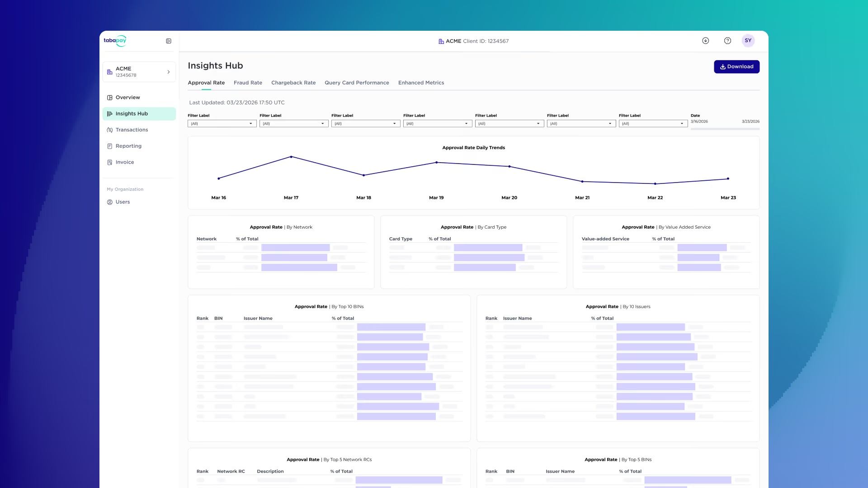
Task: Click the Overview icon in sidebar
Action: coord(109,98)
